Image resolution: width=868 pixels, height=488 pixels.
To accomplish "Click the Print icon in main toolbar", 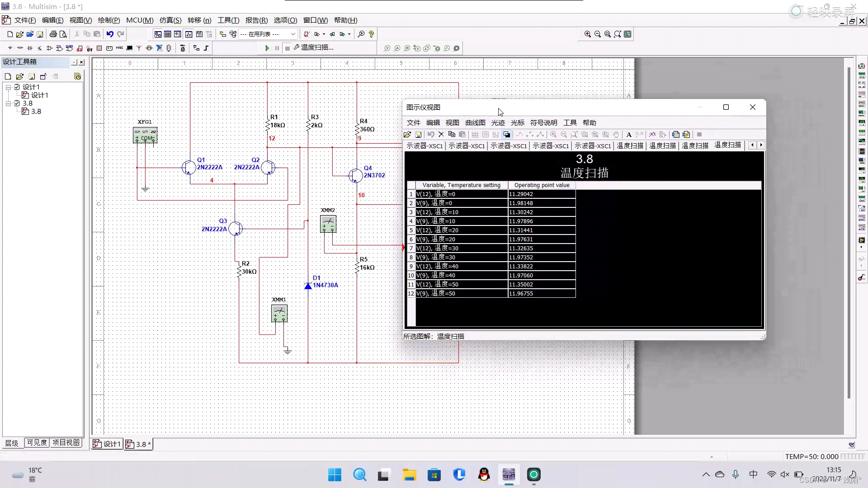I will tap(53, 34).
